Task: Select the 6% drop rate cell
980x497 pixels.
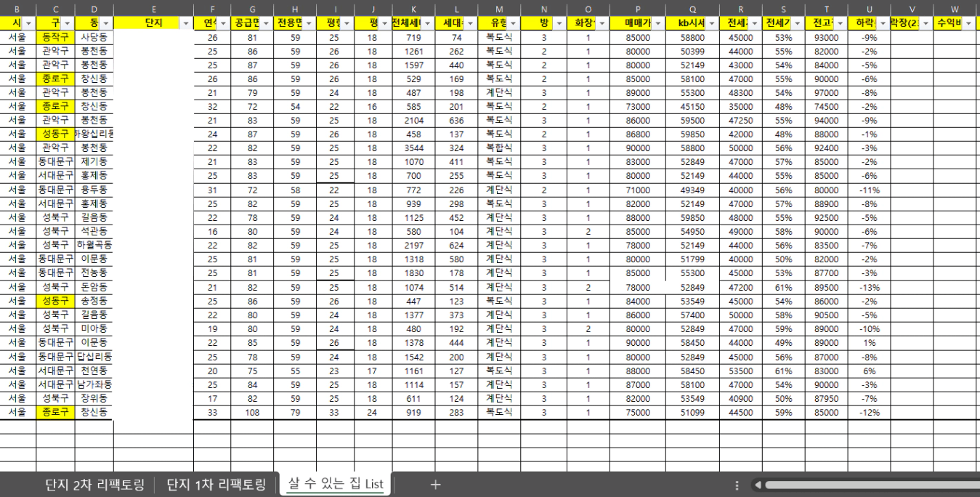Action: [x=869, y=370]
